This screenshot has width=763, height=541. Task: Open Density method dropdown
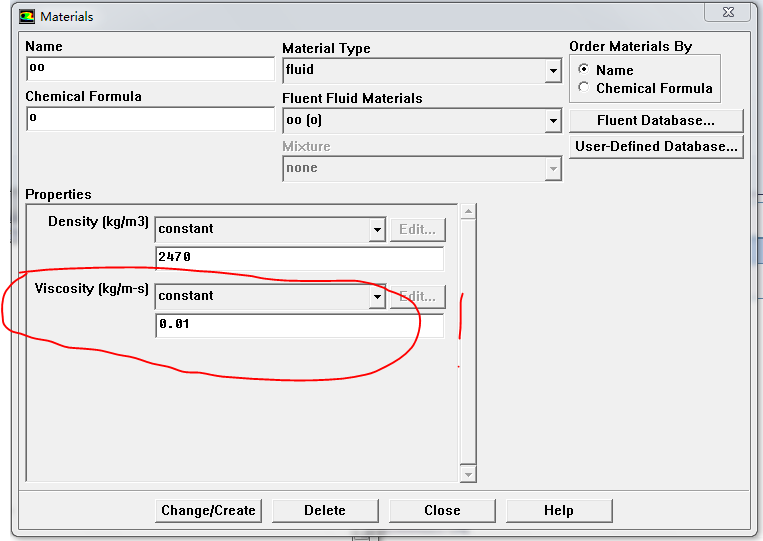[377, 229]
